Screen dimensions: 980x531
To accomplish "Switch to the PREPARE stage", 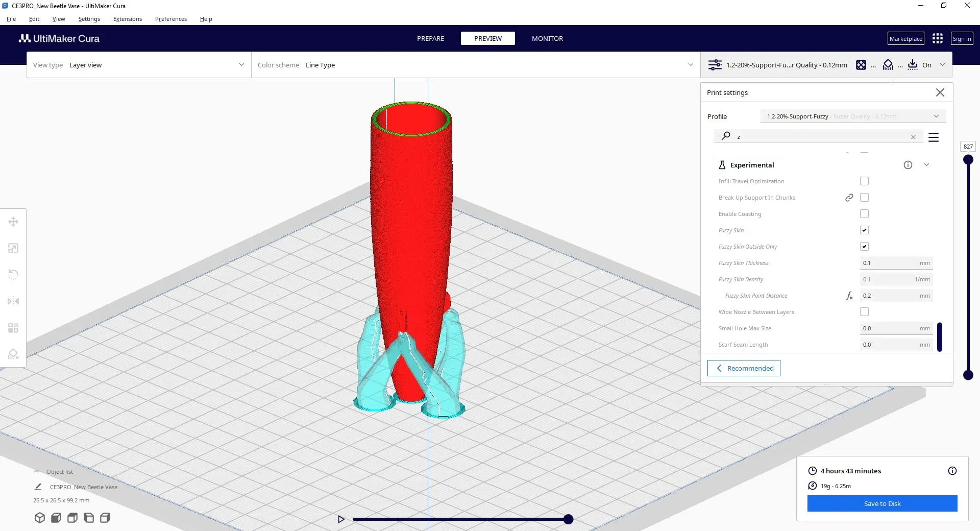I will click(x=430, y=38).
